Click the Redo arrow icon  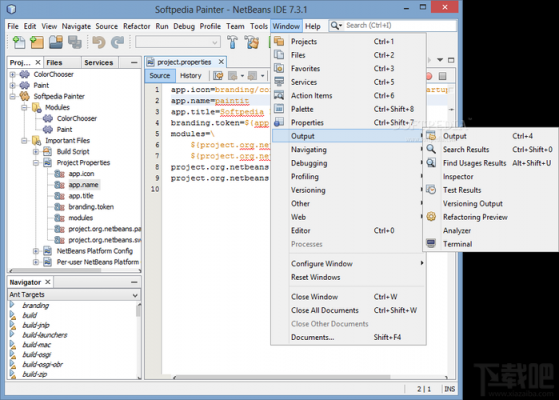click(117, 42)
